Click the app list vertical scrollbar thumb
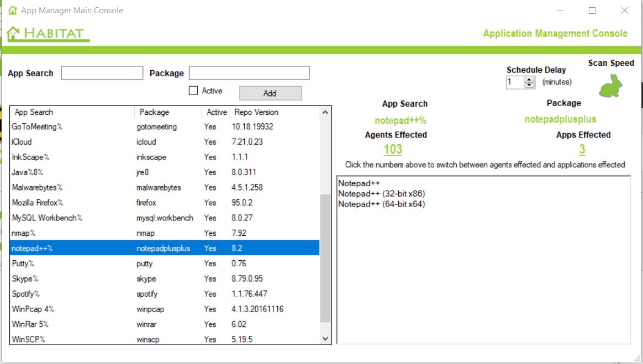The height and width of the screenshot is (364, 643). point(325,259)
